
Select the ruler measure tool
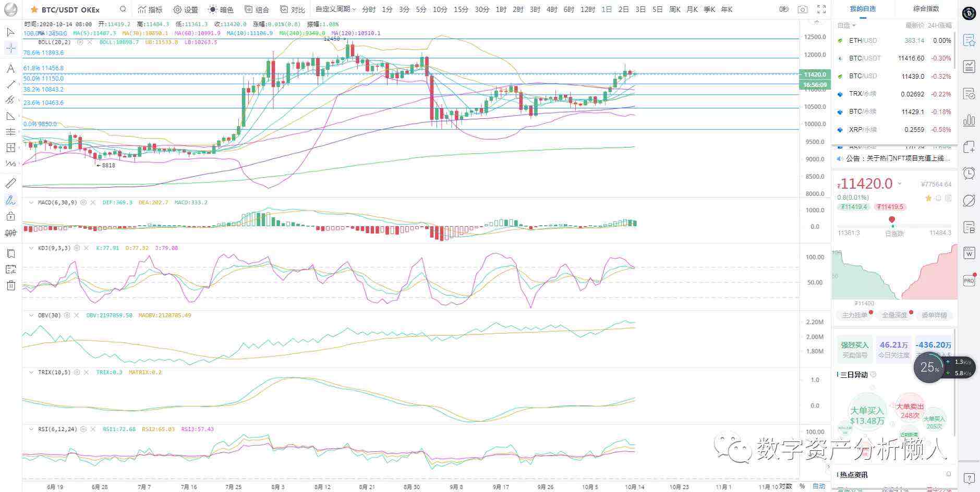[x=10, y=183]
